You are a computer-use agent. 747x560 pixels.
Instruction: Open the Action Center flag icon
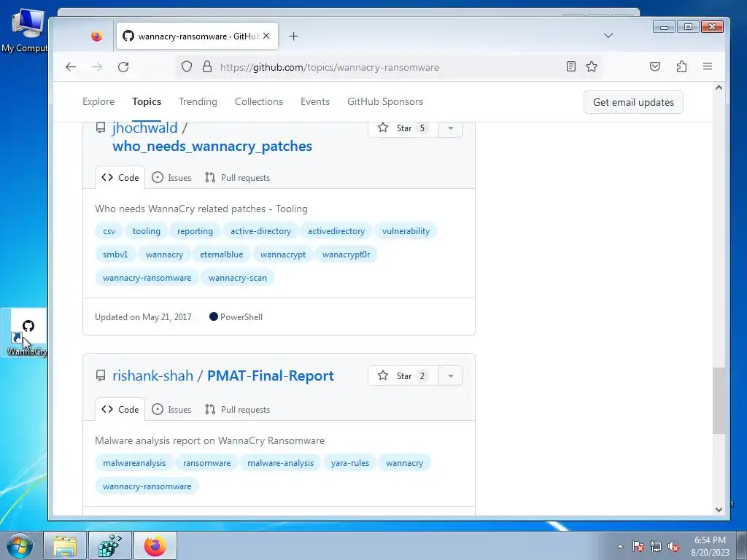(x=638, y=546)
